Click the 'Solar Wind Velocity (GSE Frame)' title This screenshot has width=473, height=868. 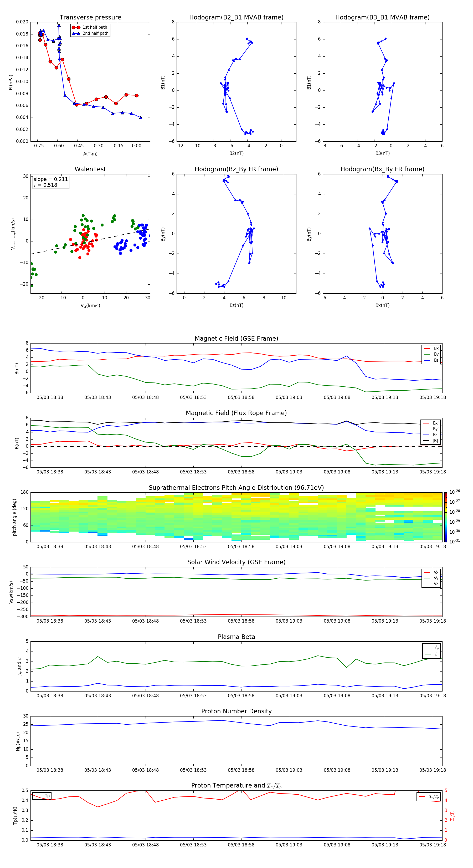coord(236,562)
